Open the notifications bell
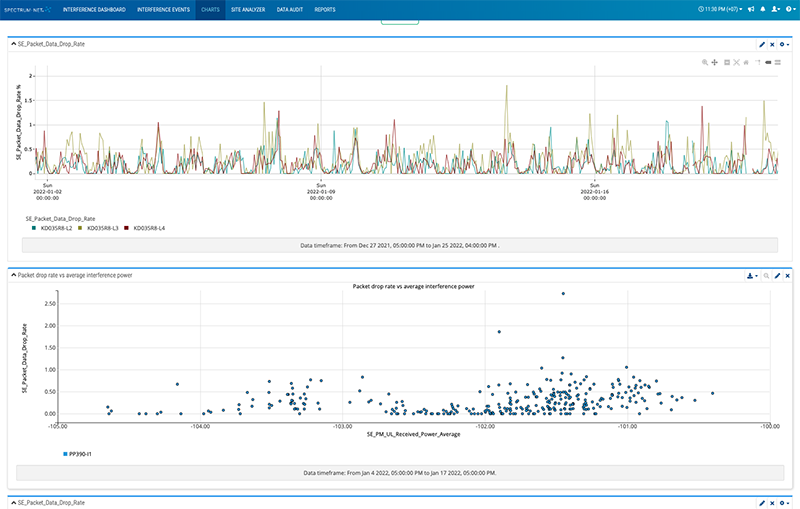Image resolution: width=800 pixels, height=509 pixels. [763, 9]
